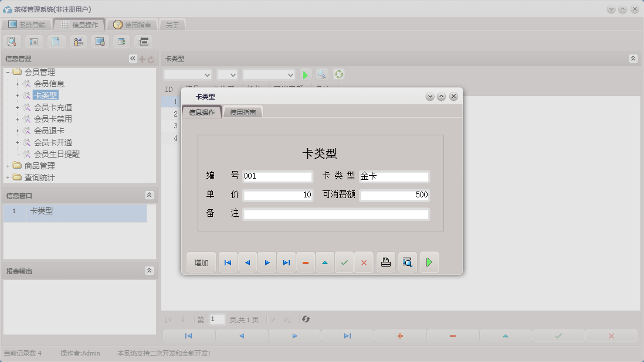Click the green confirm checkmark in the dialog

(345, 262)
